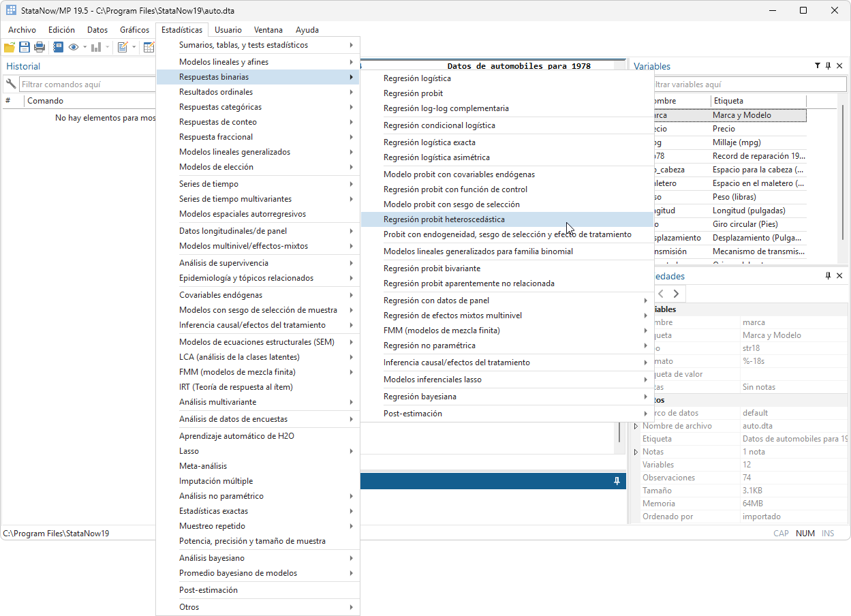851x616 pixels.
Task: Click the filter funnel icon in Variables panel
Action: [817, 66]
